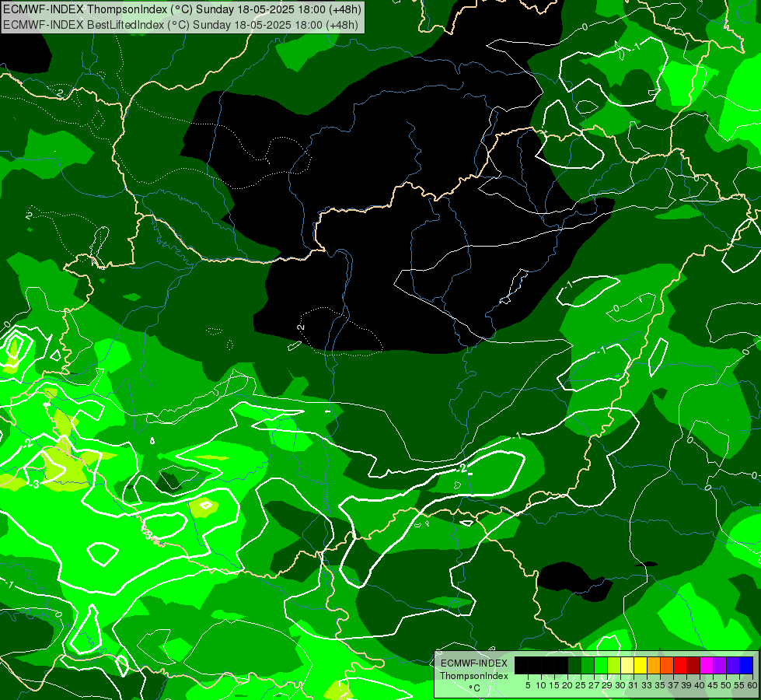The height and width of the screenshot is (700, 761).
Task: Click the dark green 20-25 legend swatch
Action: click(x=574, y=666)
